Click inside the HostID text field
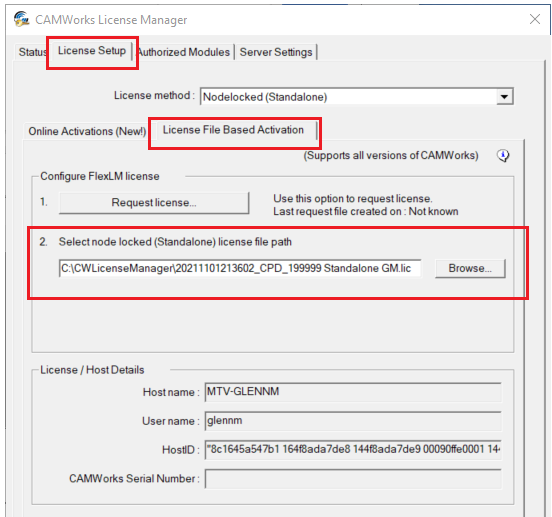This screenshot has width=552, height=517. pyautogui.click(x=353, y=449)
